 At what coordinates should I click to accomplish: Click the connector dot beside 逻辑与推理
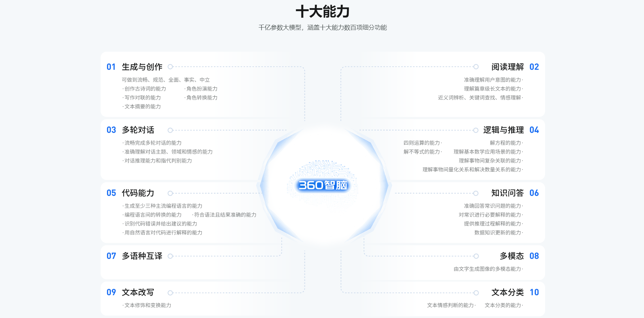point(475,130)
